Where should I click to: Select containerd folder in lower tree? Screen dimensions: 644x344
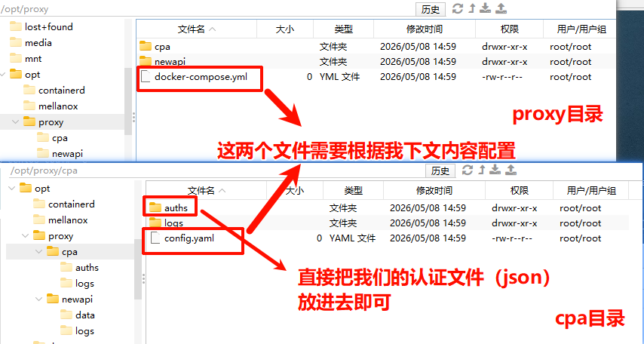[72, 204]
